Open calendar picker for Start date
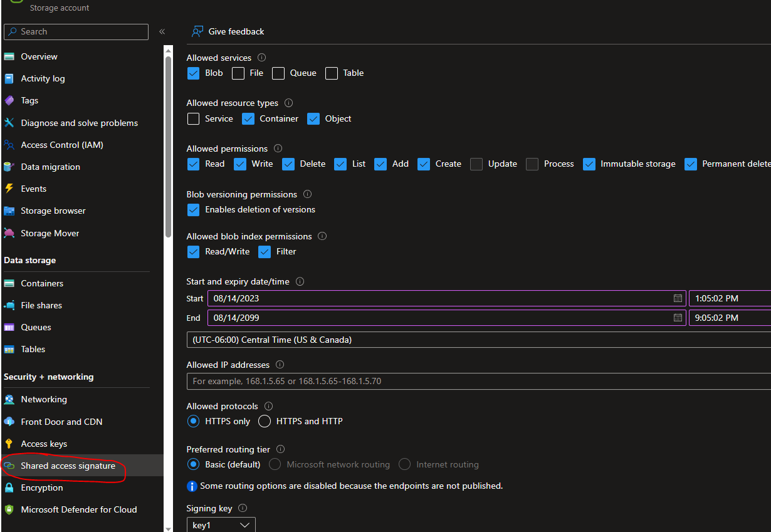This screenshot has width=771, height=532. [678, 298]
